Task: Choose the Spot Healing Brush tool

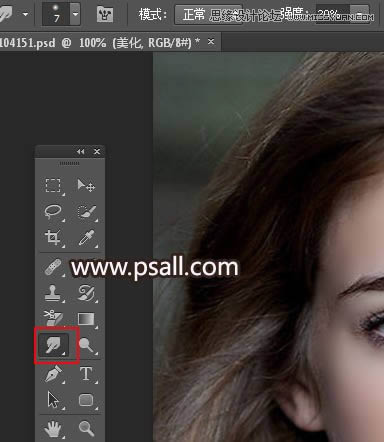Action: pos(53,267)
